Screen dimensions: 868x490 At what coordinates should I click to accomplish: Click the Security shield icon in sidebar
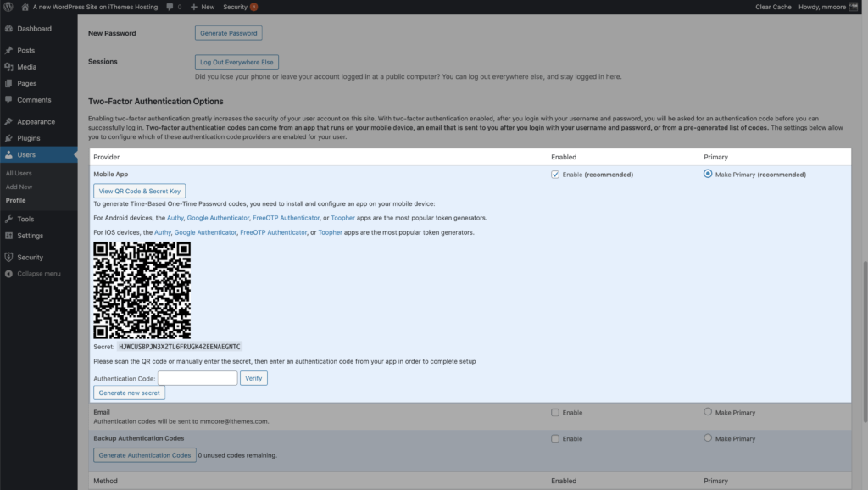click(8, 258)
